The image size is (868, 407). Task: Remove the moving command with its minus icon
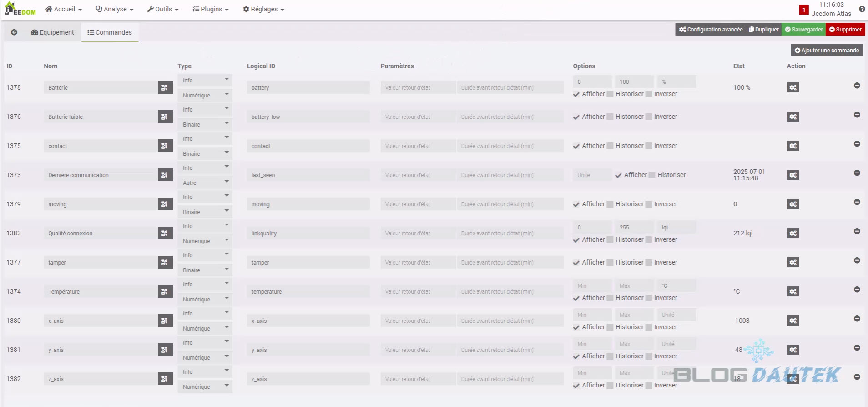857,202
